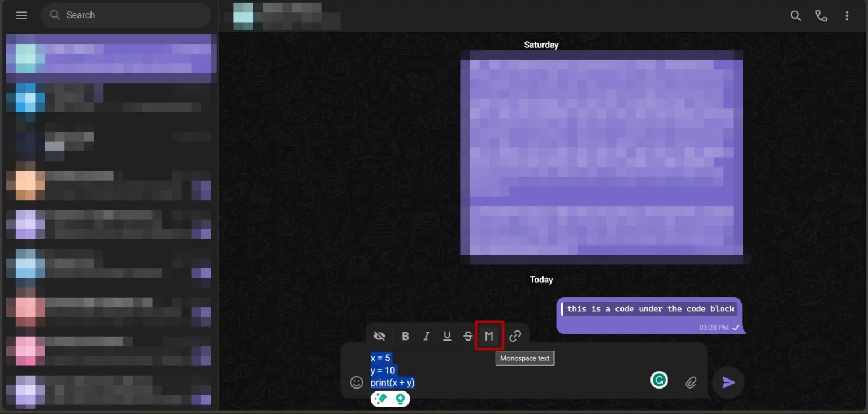Open the chat header profile info
The image size is (868, 414).
click(283, 17)
